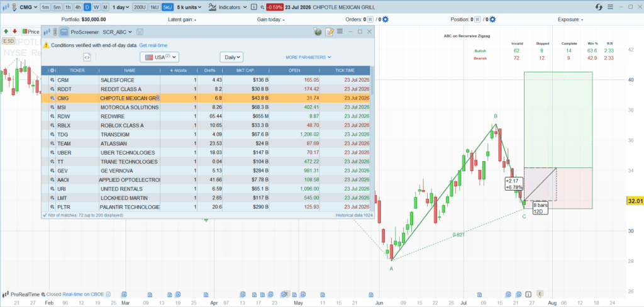Viewport: 644px width, 307px height.
Task: Click the Real-time on CBOE link
Action: coord(84,294)
